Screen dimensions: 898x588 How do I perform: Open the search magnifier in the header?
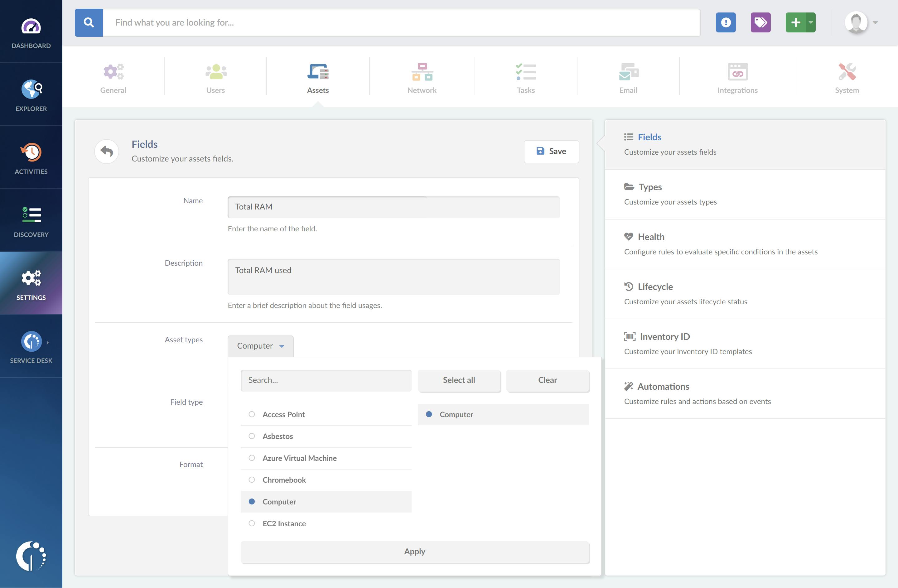point(89,22)
